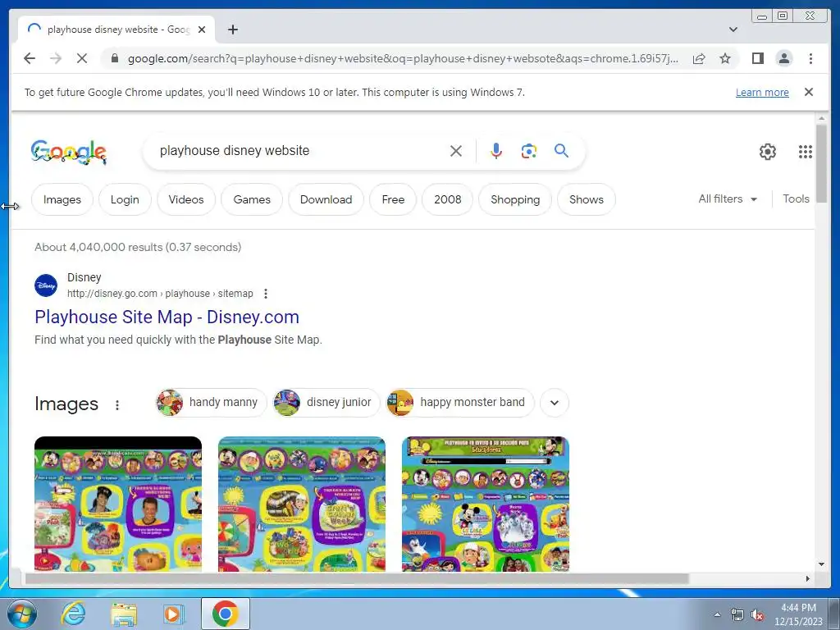Click the vertical scrollbar down arrow
This screenshot has width=840, height=630.
(821, 564)
